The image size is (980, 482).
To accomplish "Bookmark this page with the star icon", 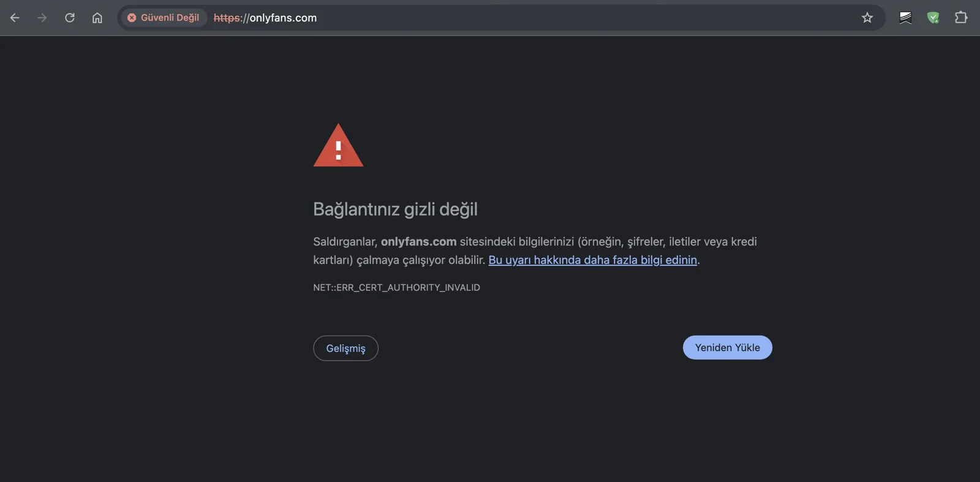I will coord(867,18).
